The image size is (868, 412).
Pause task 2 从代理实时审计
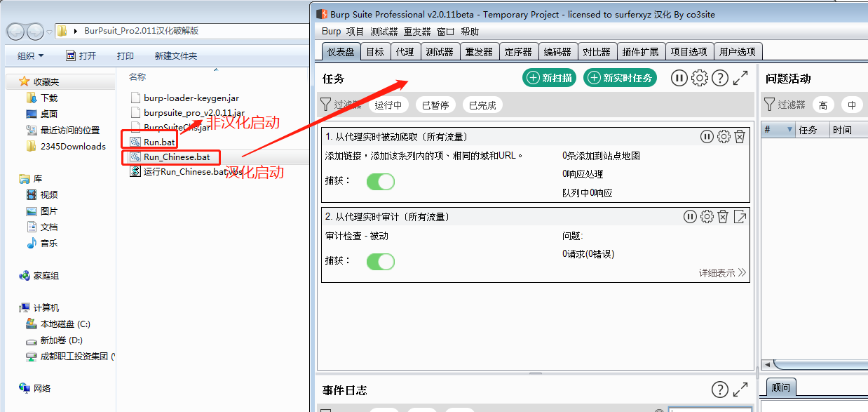coord(690,217)
